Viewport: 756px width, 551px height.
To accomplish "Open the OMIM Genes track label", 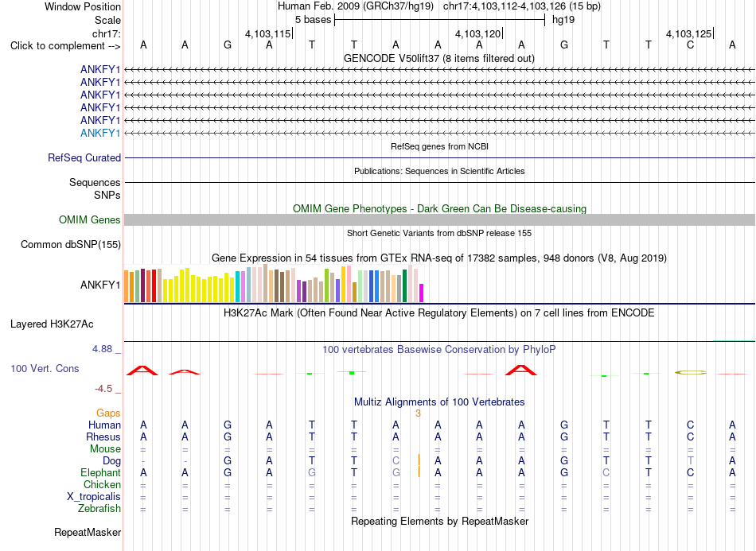I will [x=90, y=219].
